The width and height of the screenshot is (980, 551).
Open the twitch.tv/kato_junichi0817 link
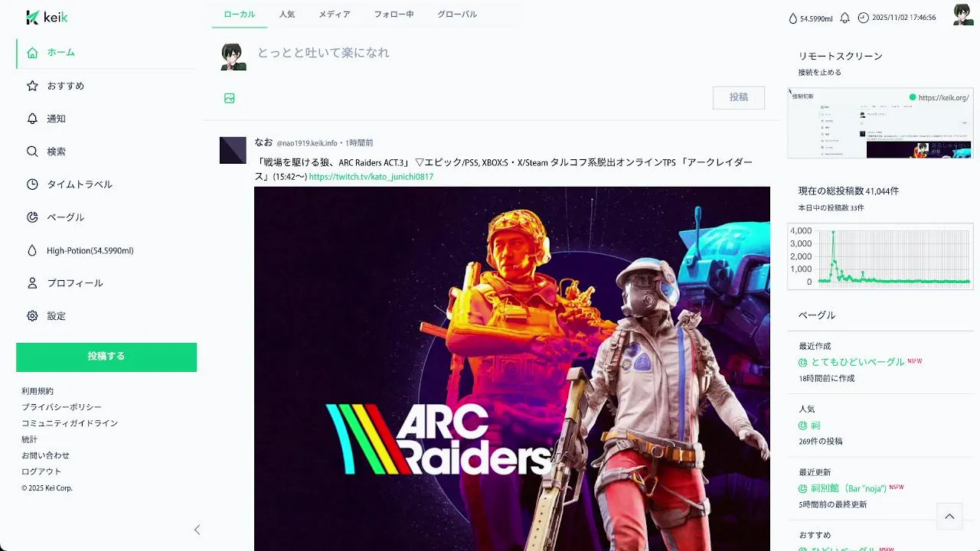[x=371, y=177]
